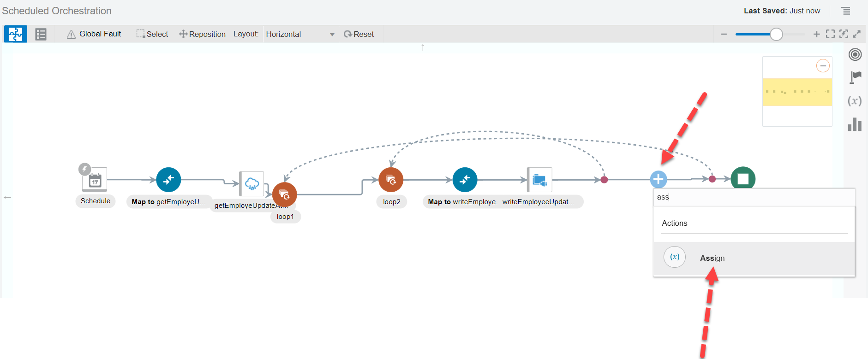Image resolution: width=868 pixels, height=359 pixels.
Task: Click the green Stop end node
Action: (743, 179)
